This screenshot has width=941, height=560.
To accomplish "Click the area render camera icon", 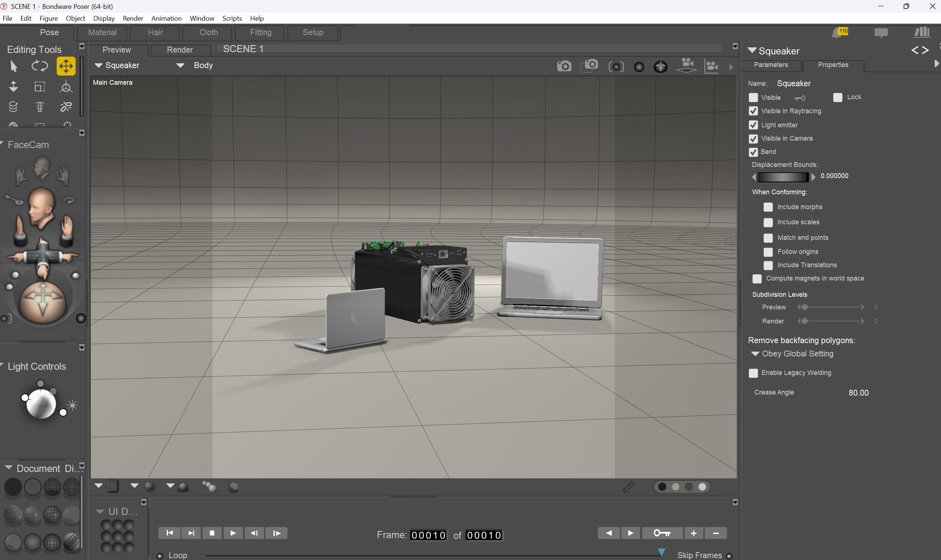I will tap(589, 66).
